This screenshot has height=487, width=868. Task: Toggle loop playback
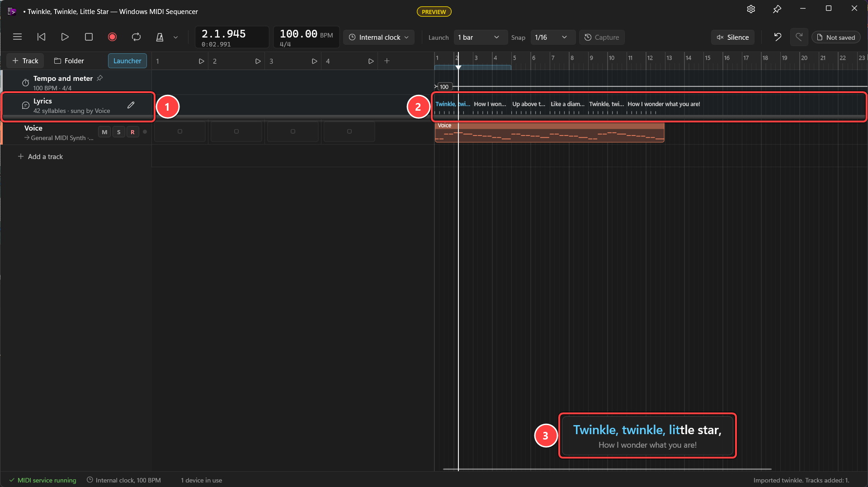coord(136,37)
